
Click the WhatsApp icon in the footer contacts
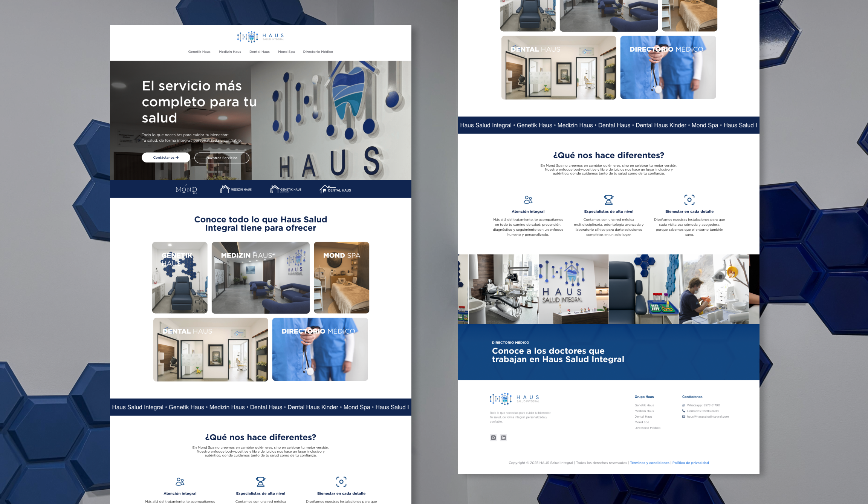tap(684, 405)
